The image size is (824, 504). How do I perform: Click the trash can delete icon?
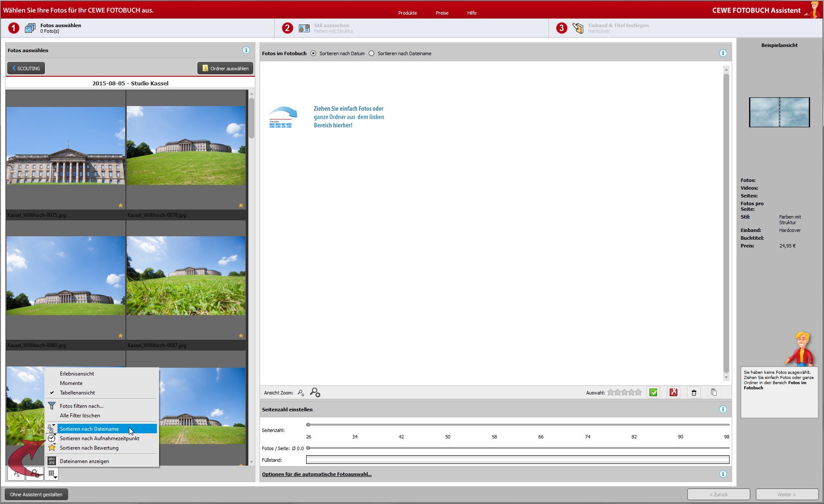tap(694, 392)
